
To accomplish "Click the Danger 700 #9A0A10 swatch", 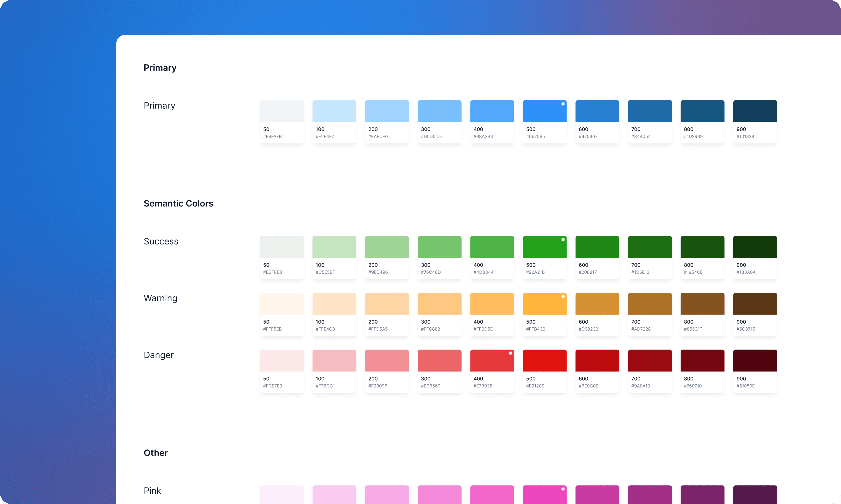I will [650, 361].
